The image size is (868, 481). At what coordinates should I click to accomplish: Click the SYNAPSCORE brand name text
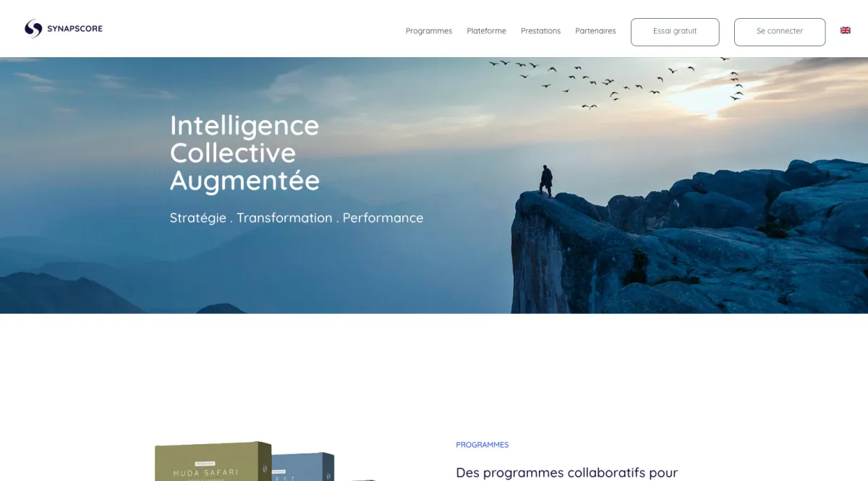[75, 29]
